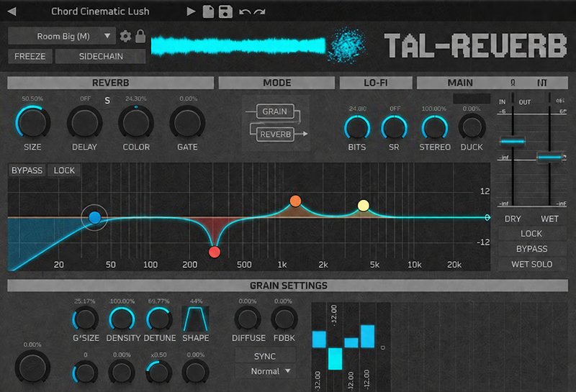Toggle the EQ BYPASS button
This screenshot has height=392, width=576.
pos(27,170)
